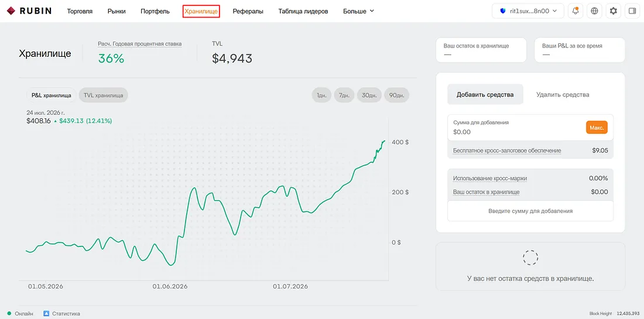Click the RUBIN logo icon
The height and width of the screenshot is (319, 644).
point(11,11)
